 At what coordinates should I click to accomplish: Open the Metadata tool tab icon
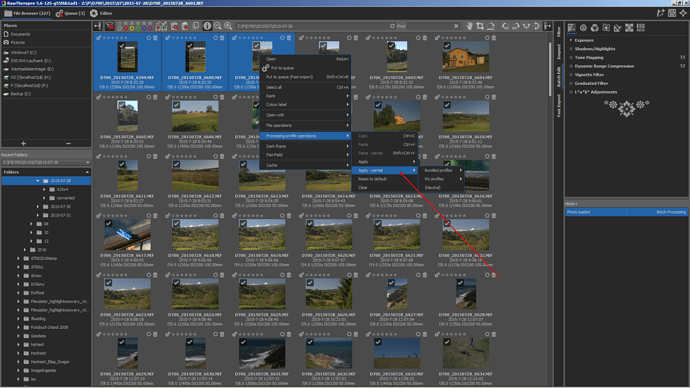641,28
